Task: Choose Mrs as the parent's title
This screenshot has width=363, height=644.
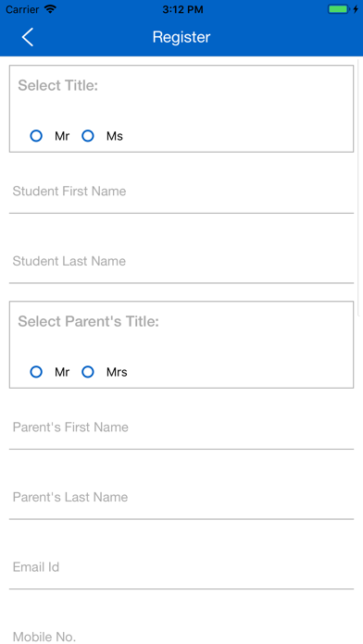Action: pos(88,372)
